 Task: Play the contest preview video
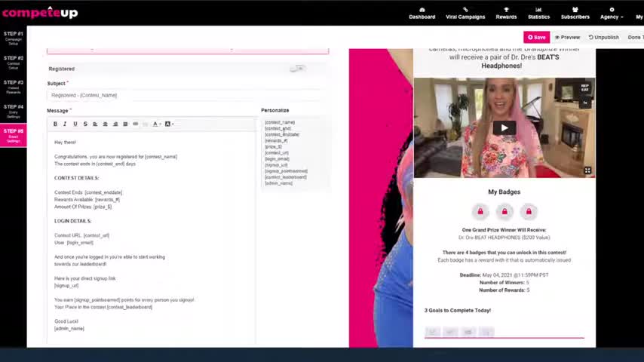[504, 127]
